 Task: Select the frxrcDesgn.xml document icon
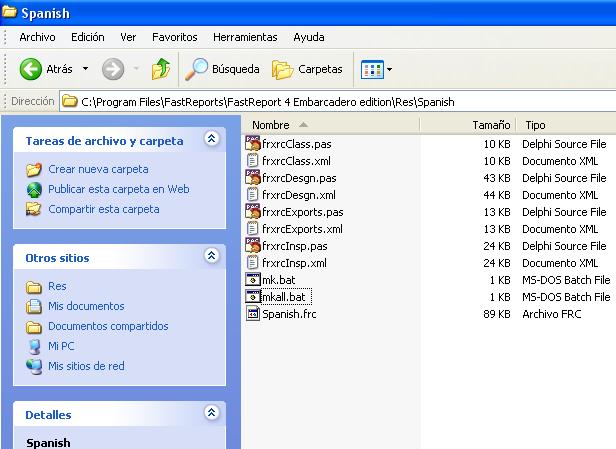(x=252, y=195)
